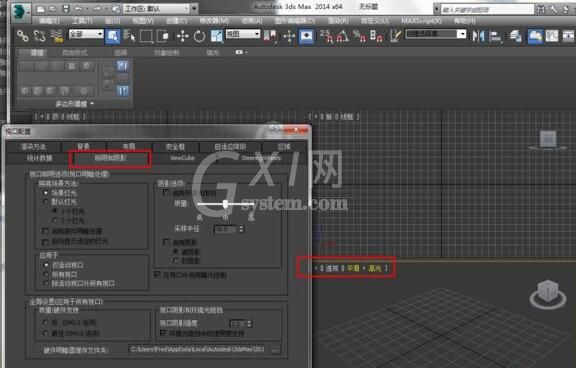Screen dimensions: 576x368
Task: Click the Redo arrow in quick access toolbar
Action: click(x=97, y=9)
